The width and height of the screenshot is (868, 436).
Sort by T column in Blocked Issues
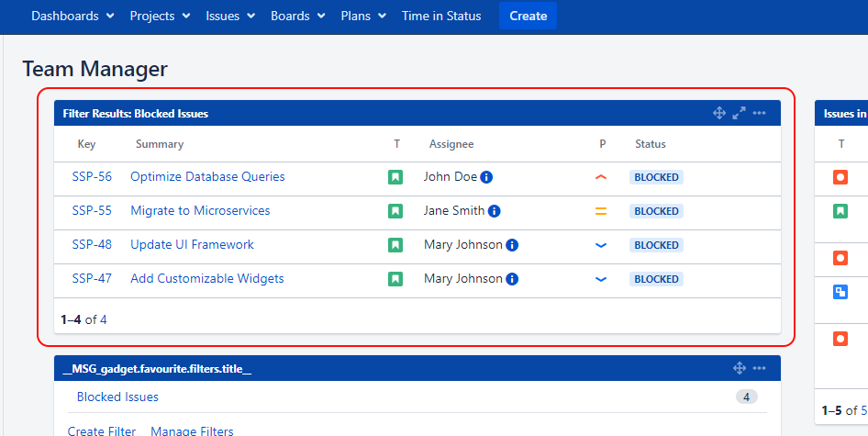pos(396,144)
